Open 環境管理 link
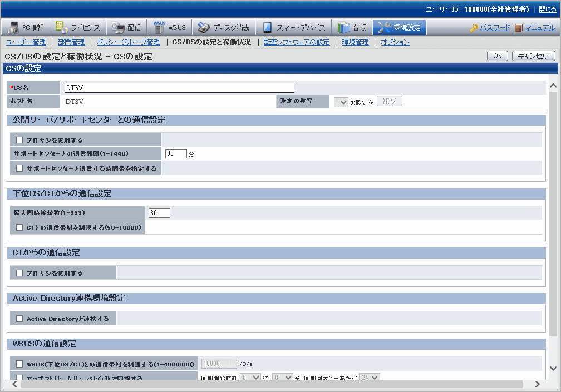The image size is (561, 392). tap(355, 42)
